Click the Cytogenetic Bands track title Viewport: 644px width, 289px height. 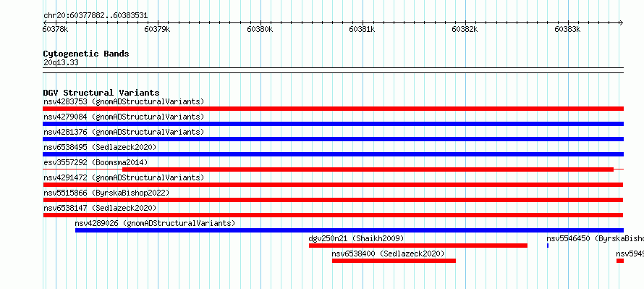(x=86, y=54)
